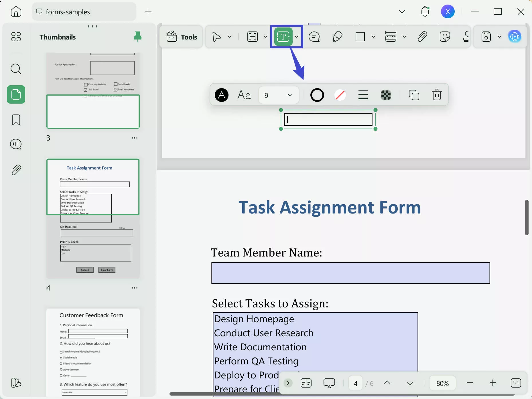Attach a file with the paperclip tool

(x=422, y=36)
